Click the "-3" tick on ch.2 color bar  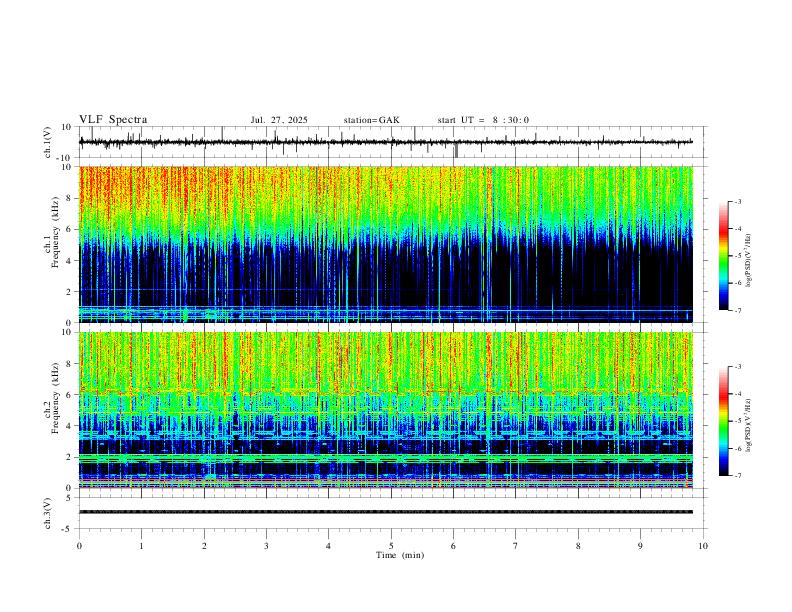point(737,367)
